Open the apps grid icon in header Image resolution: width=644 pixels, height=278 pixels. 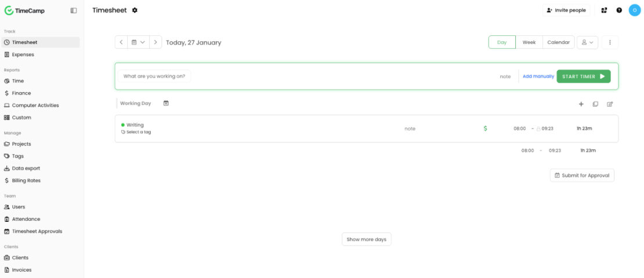click(x=604, y=10)
